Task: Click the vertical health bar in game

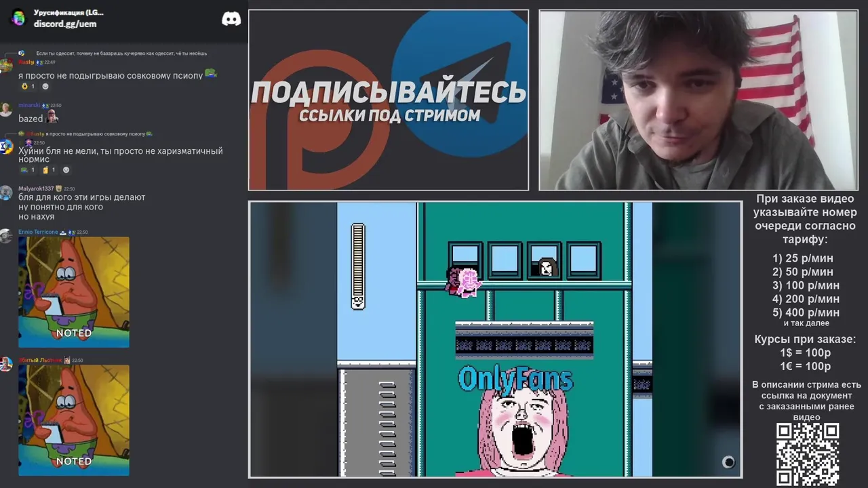Action: [x=358, y=266]
